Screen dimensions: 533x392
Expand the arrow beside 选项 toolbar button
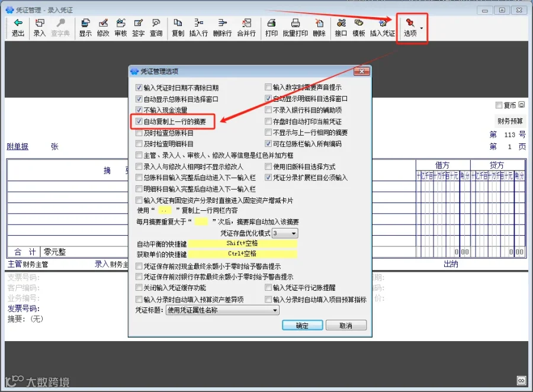[422, 28]
